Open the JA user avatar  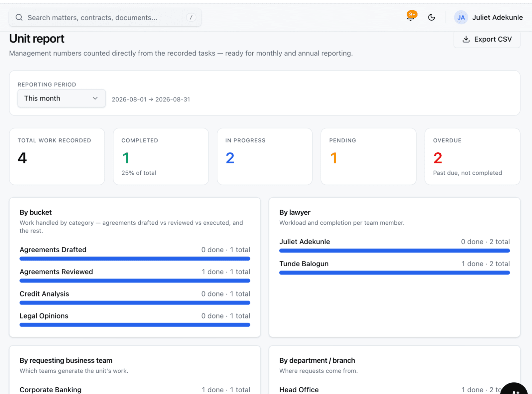[461, 17]
